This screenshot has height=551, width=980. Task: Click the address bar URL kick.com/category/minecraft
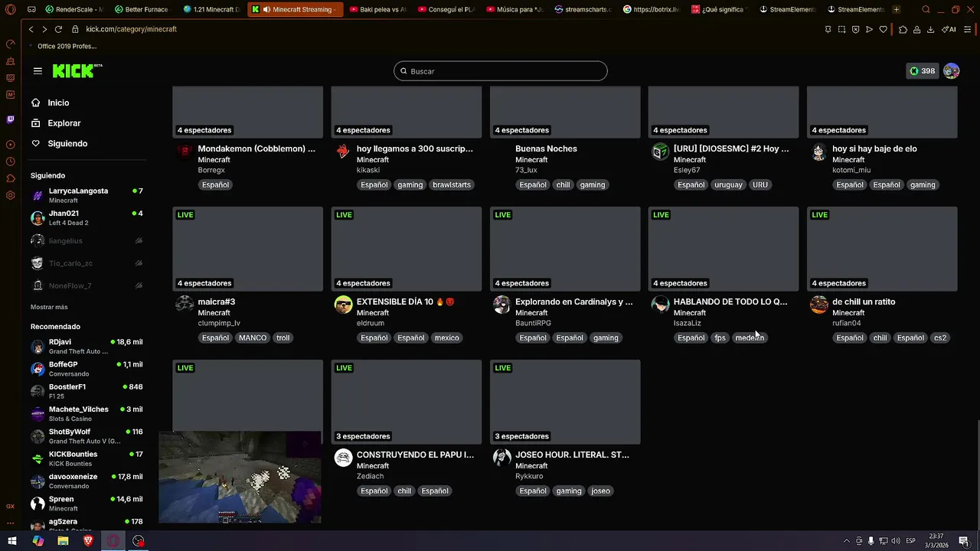point(131,29)
